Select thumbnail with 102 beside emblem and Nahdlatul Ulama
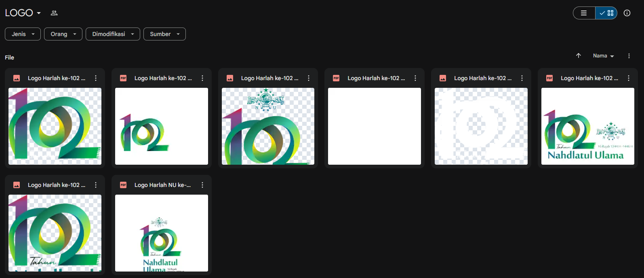Image resolution: width=644 pixels, height=278 pixels. pos(588,126)
